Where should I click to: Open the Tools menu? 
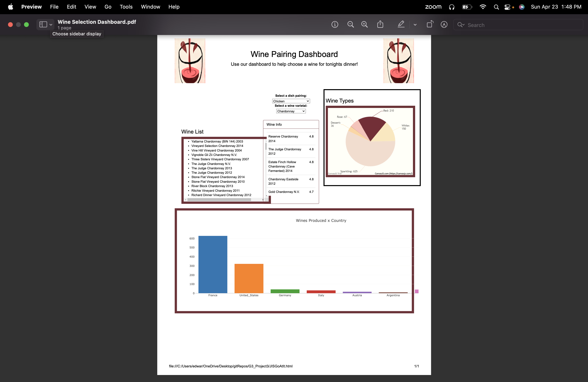[126, 7]
